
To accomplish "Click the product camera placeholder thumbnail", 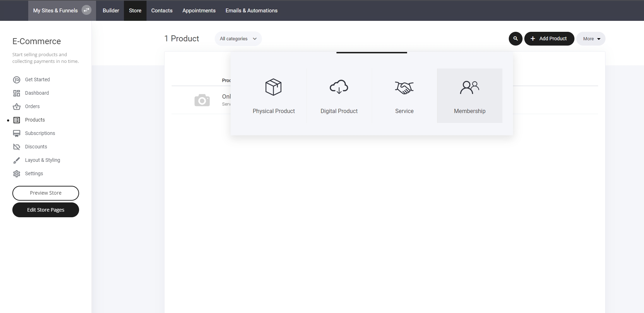I will pos(202,100).
